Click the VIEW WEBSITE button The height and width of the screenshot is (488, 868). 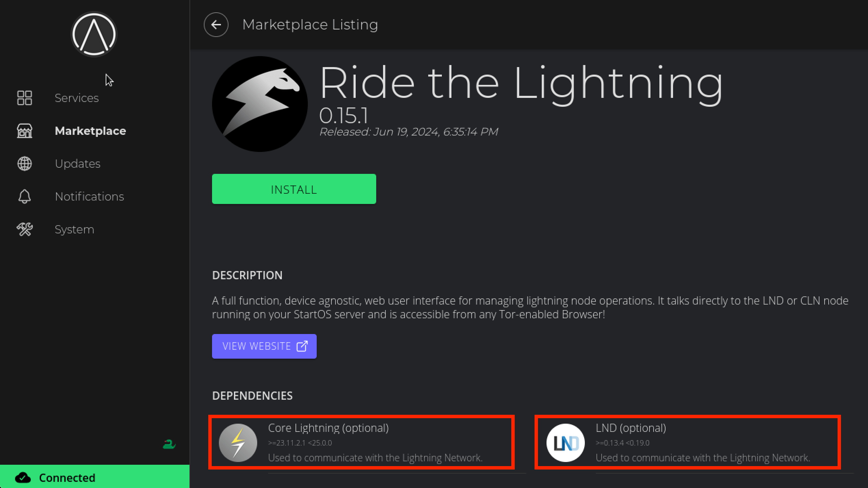click(x=264, y=346)
